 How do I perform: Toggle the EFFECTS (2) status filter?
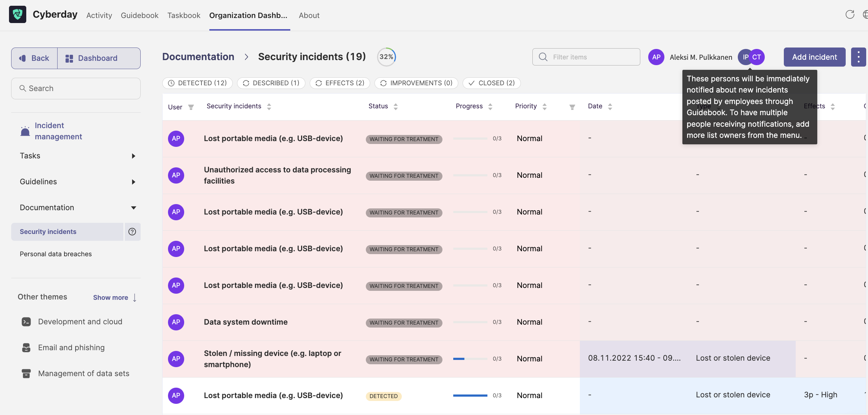[x=340, y=83]
